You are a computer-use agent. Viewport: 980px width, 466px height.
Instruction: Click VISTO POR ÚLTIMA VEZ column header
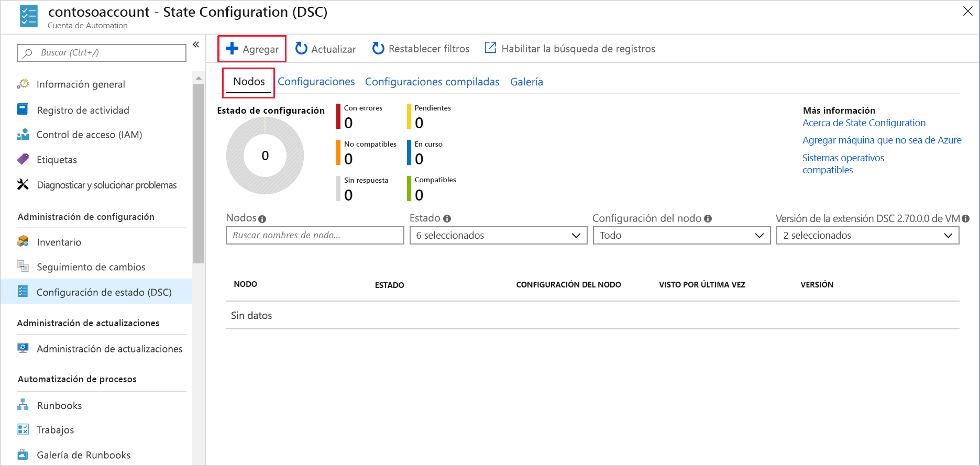click(x=702, y=285)
